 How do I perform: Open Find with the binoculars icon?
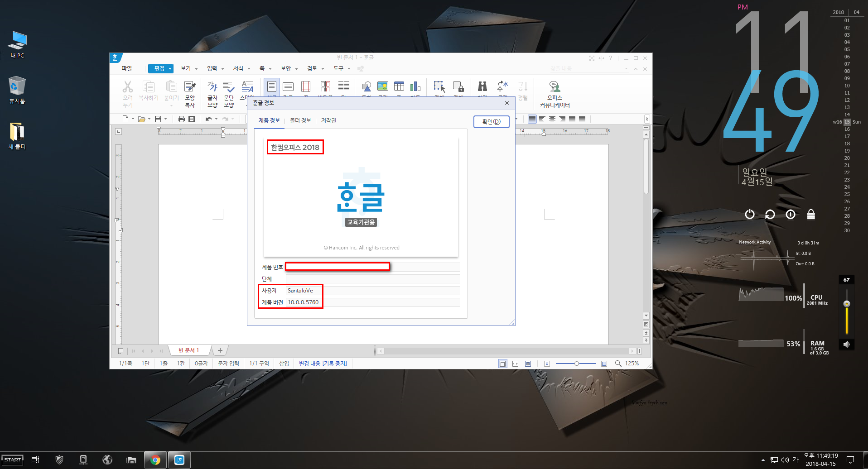click(482, 86)
